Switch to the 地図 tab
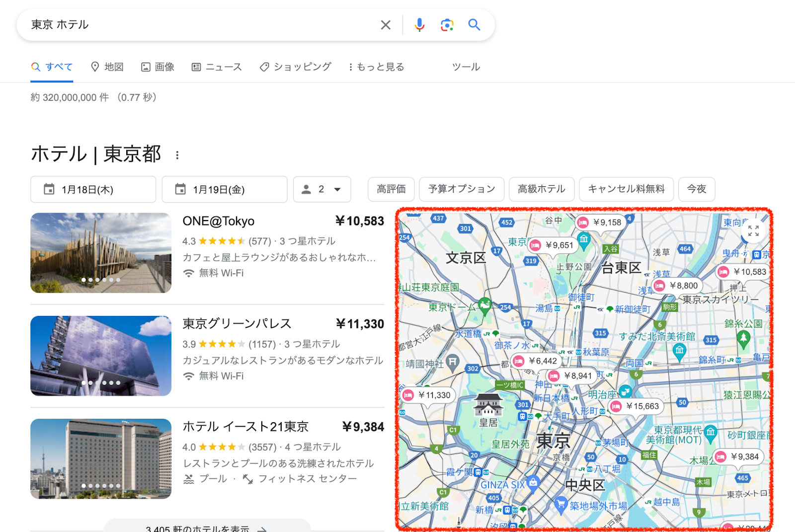This screenshot has width=795, height=532. click(107, 67)
